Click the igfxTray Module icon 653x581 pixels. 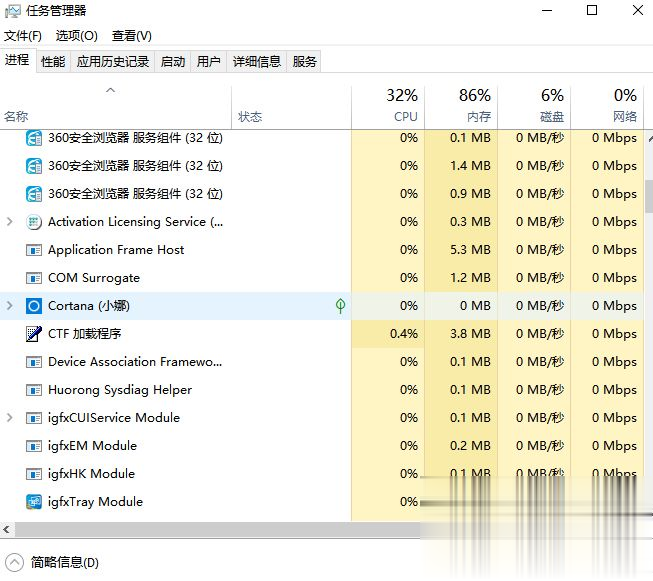tap(34, 502)
